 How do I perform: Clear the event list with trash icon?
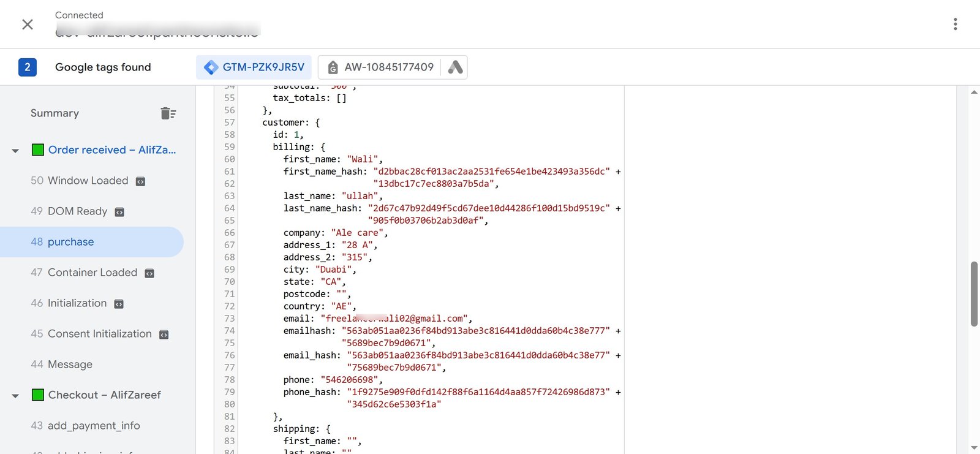pyautogui.click(x=168, y=113)
